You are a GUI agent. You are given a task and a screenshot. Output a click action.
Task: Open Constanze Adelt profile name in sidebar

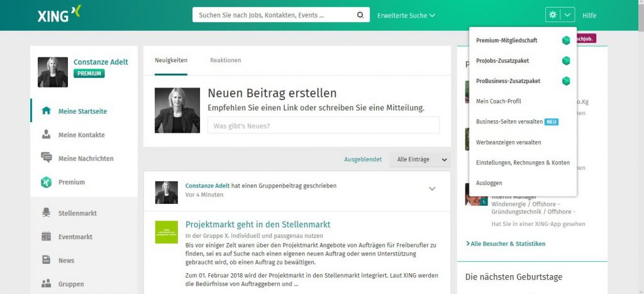[101, 62]
